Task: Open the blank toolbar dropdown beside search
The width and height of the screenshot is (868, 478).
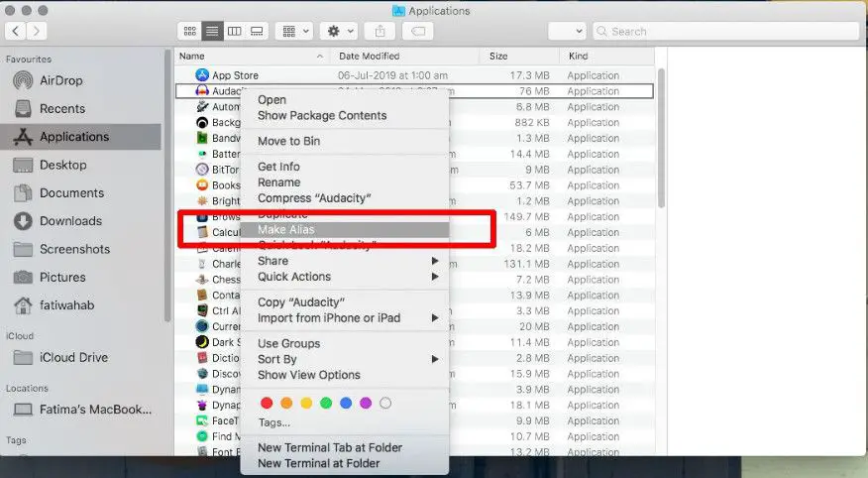Action: click(567, 32)
